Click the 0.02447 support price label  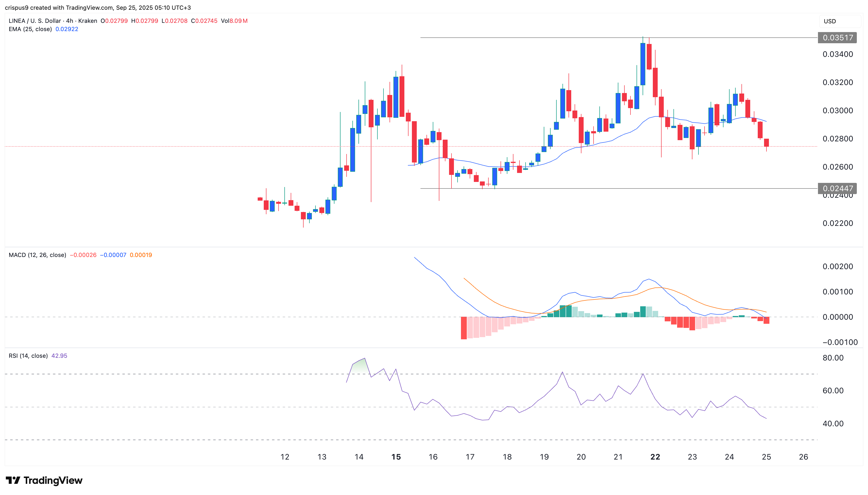pyautogui.click(x=837, y=188)
